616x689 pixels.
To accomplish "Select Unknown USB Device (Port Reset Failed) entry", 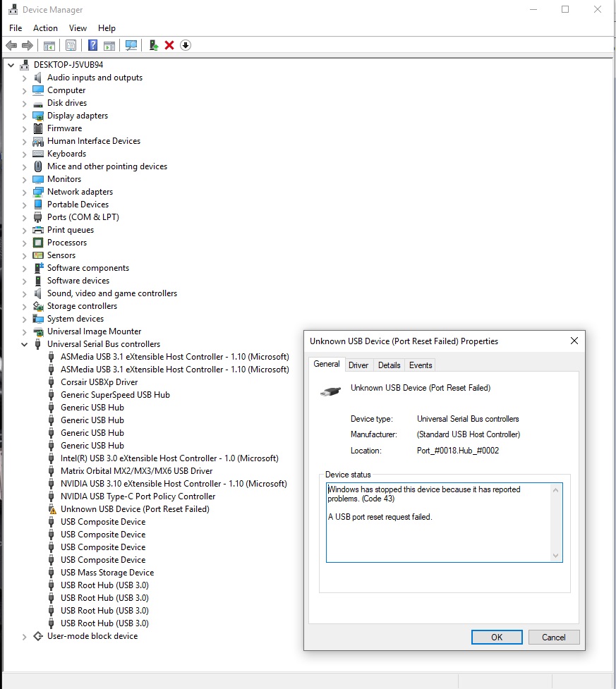I will (x=135, y=509).
